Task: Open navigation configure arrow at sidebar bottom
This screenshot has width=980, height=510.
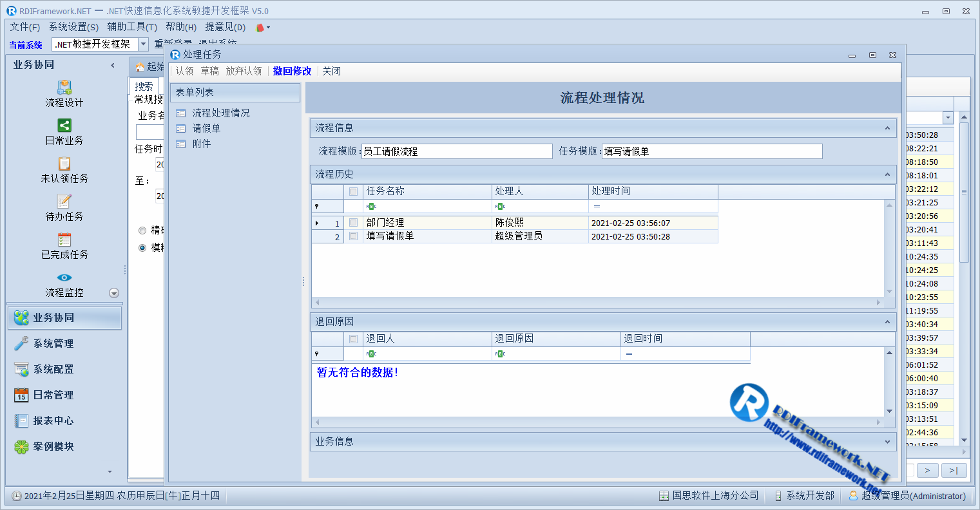Action: tap(110, 472)
